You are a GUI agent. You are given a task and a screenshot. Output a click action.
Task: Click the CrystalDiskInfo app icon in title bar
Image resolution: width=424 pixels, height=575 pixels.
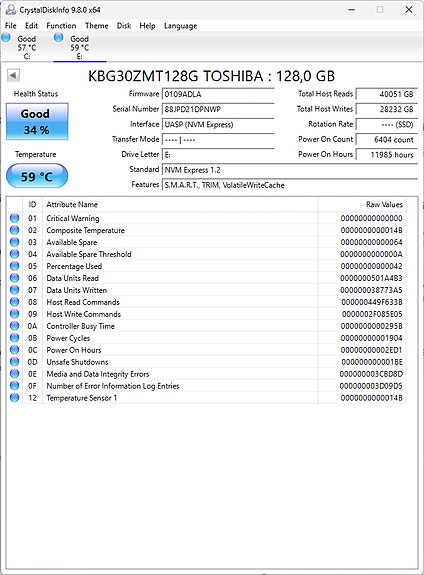click(x=10, y=10)
